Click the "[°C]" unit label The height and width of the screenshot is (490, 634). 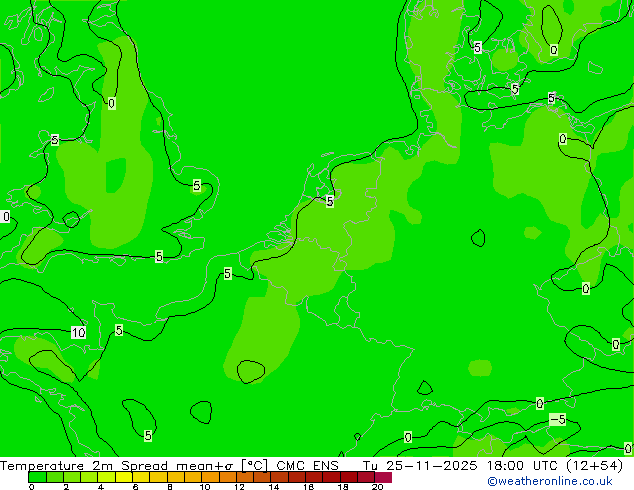(255, 466)
